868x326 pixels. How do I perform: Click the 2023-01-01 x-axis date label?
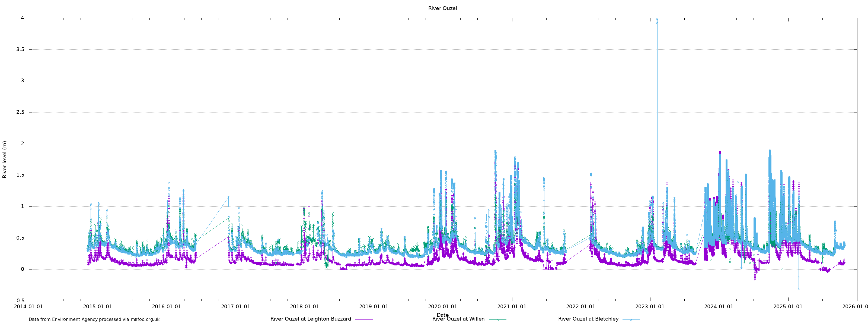coord(650,307)
